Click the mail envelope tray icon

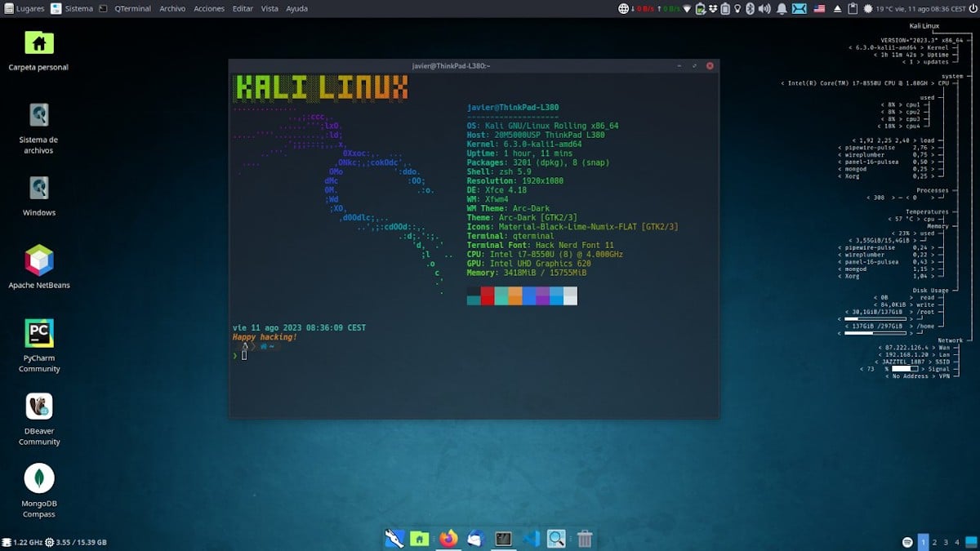click(799, 9)
